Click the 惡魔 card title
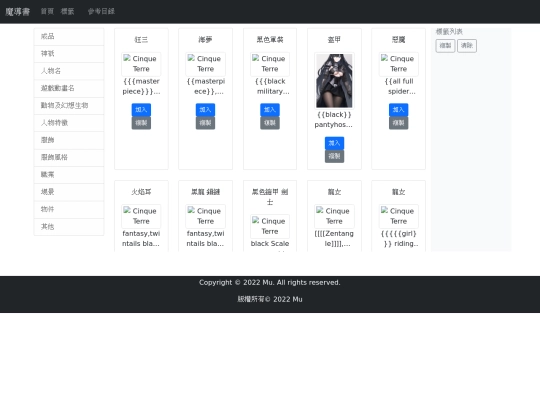This screenshot has width=540, height=405. point(398,40)
